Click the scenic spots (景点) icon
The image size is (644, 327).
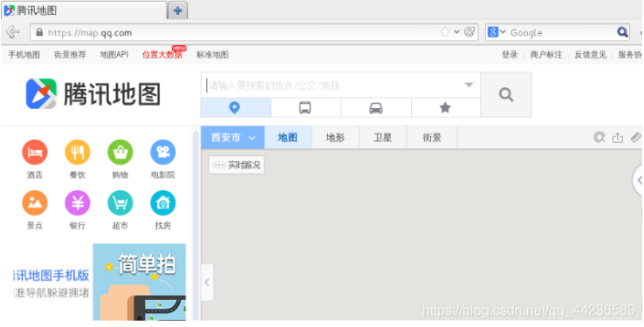click(35, 203)
